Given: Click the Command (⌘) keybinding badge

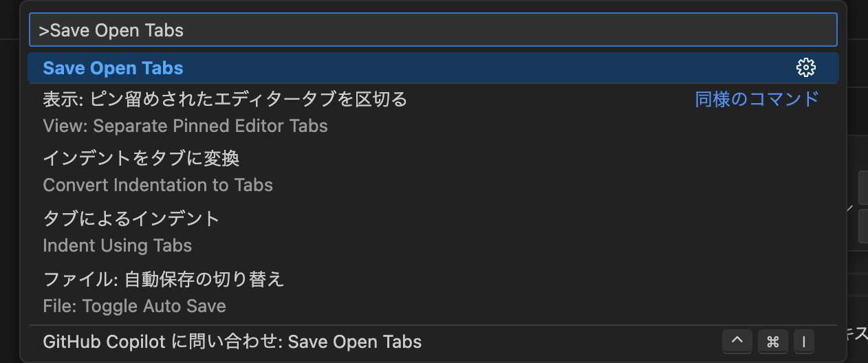Looking at the screenshot, I should coord(772,342).
